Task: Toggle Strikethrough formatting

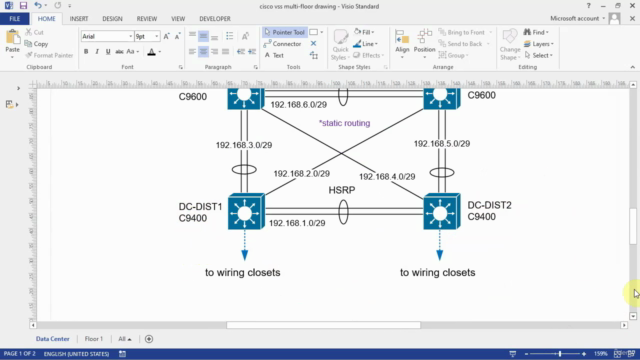Action: click(119, 51)
